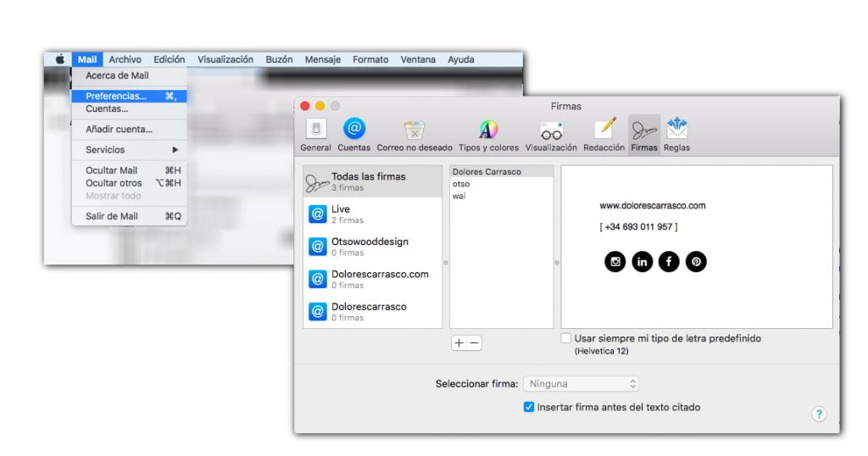Choose Salir de Mail menu item
Viewport: 868px width, 456px height.
click(129, 216)
